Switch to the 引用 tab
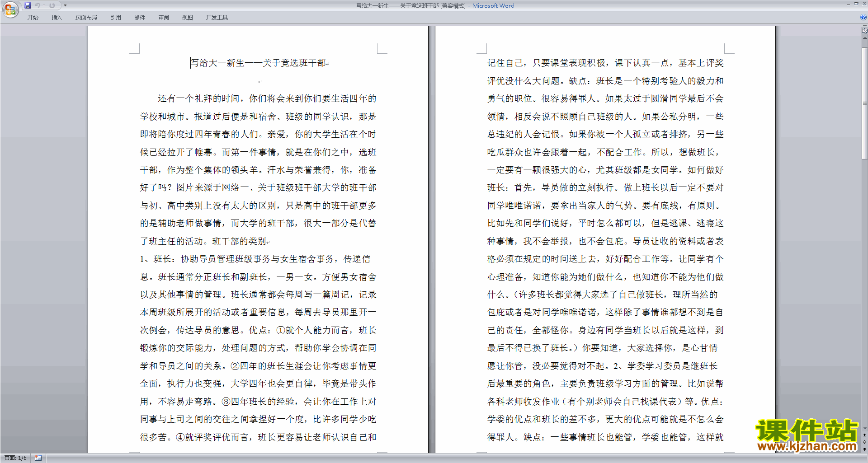This screenshot has width=868, height=463. (115, 18)
